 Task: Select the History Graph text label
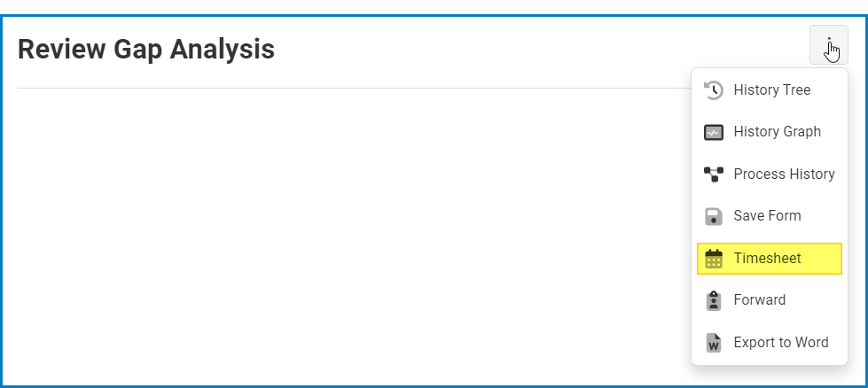[x=777, y=132]
